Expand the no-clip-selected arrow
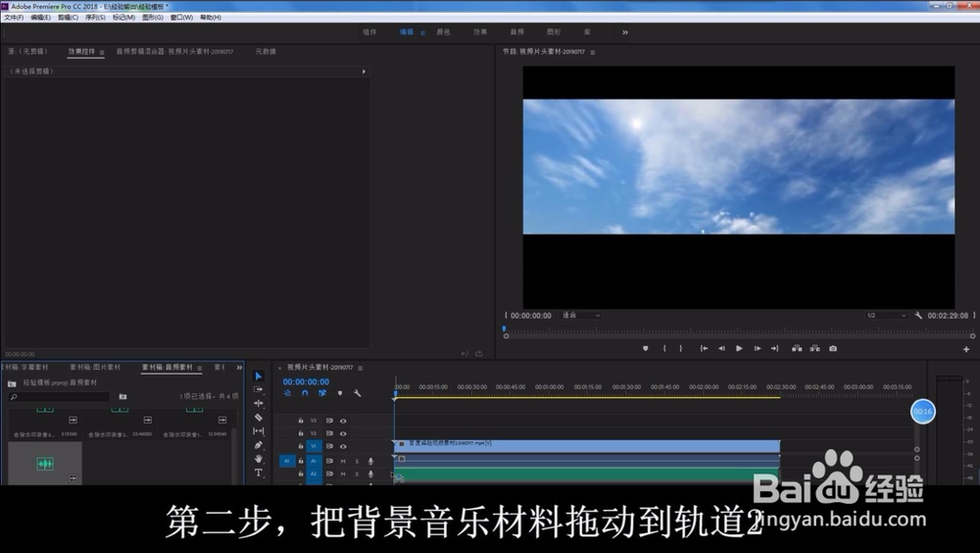This screenshot has width=980, height=553. pyautogui.click(x=364, y=72)
